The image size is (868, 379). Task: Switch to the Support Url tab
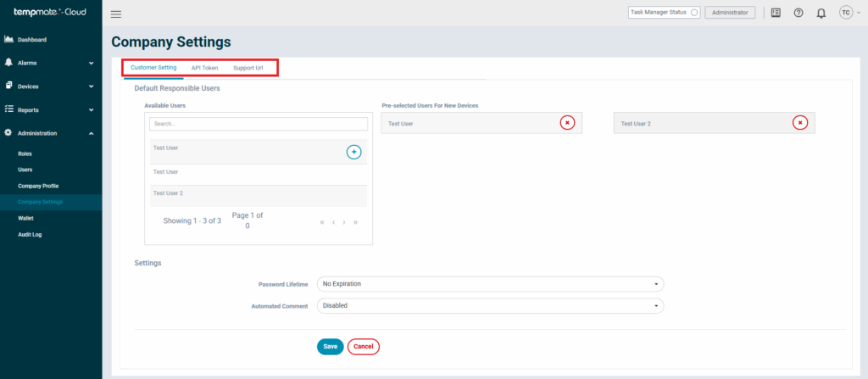point(248,68)
